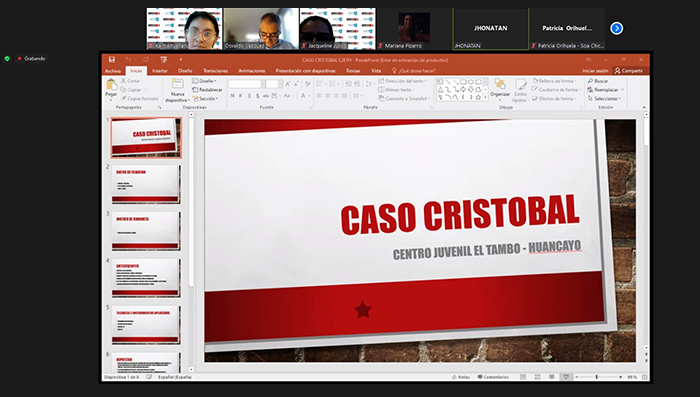The image size is (700, 397).
Task: Open the font size combo box
Action: pyautogui.click(x=274, y=84)
